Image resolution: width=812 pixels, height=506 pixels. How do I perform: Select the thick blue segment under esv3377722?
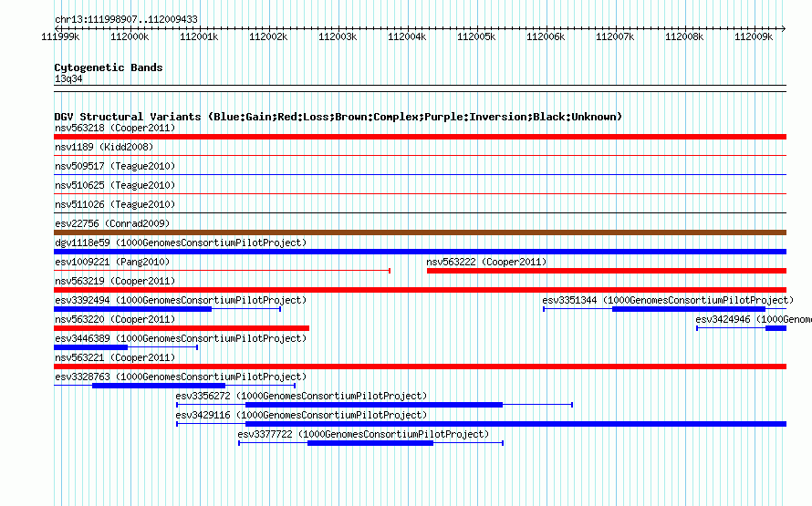click(x=370, y=443)
